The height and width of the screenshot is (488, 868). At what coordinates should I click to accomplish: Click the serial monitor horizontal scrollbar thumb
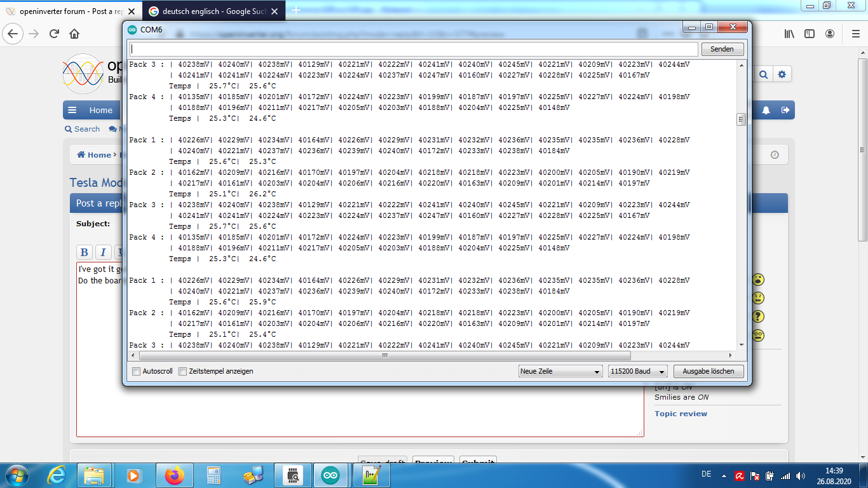coord(384,356)
